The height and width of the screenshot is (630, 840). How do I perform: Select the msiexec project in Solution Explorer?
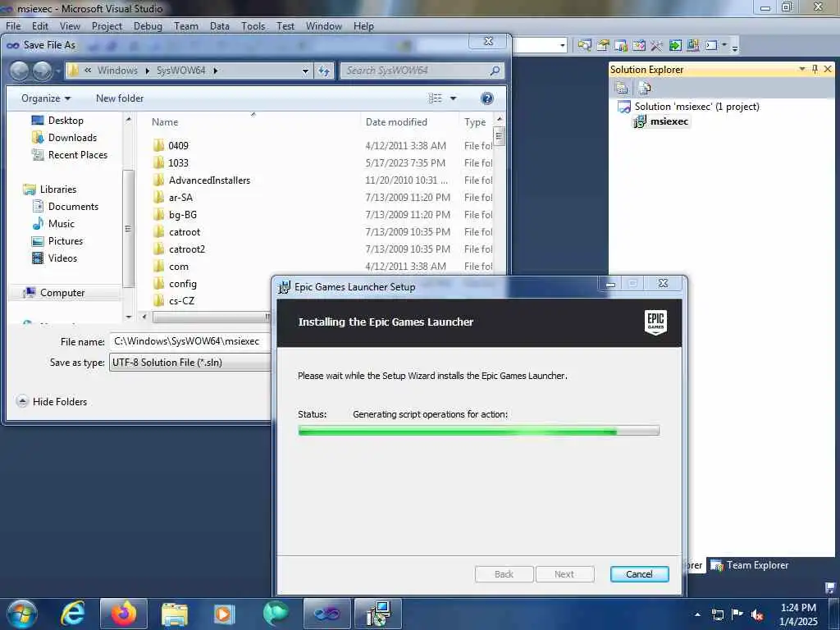pyautogui.click(x=669, y=121)
